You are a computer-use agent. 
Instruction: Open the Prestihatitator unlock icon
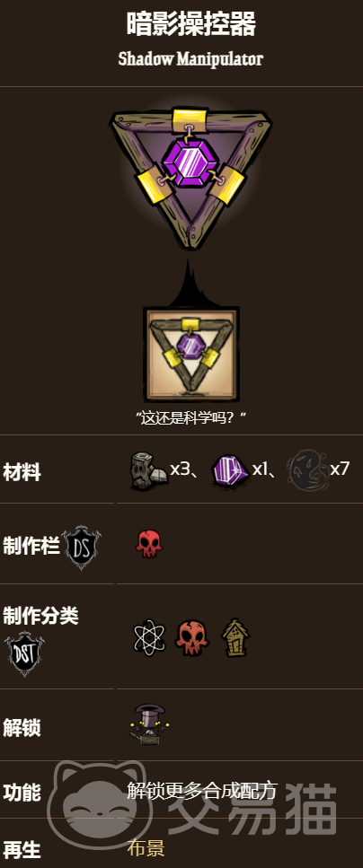(x=150, y=724)
